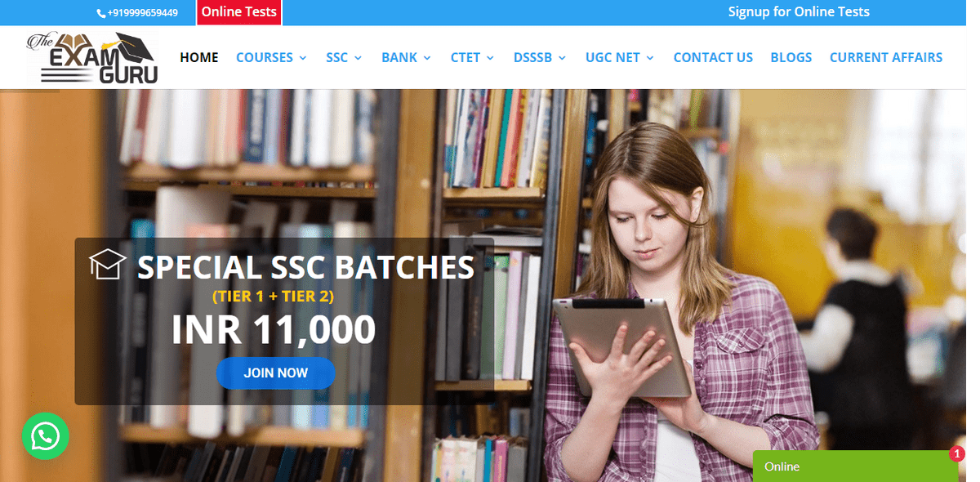The width and height of the screenshot is (980, 482).
Task: Open the WhatsApp chat icon
Action: point(46,436)
